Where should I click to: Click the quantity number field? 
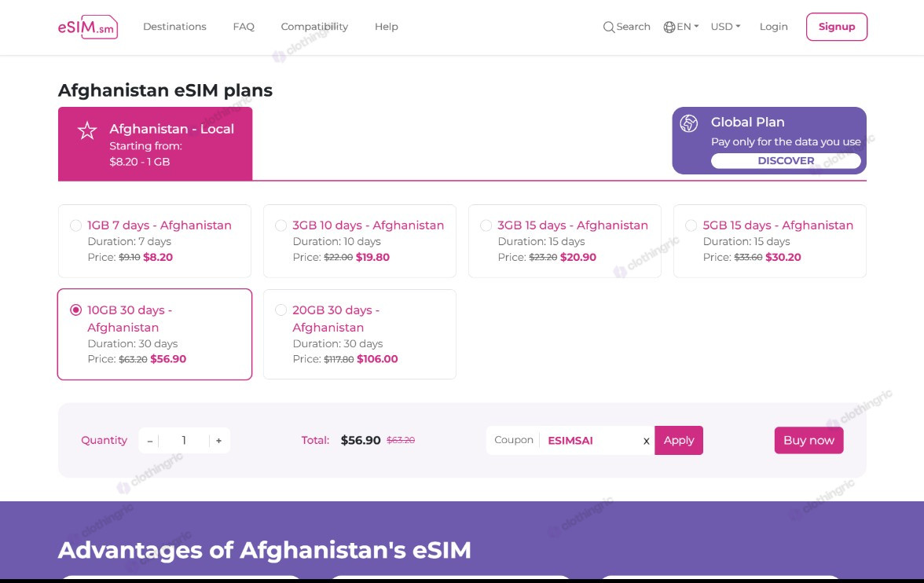click(184, 440)
